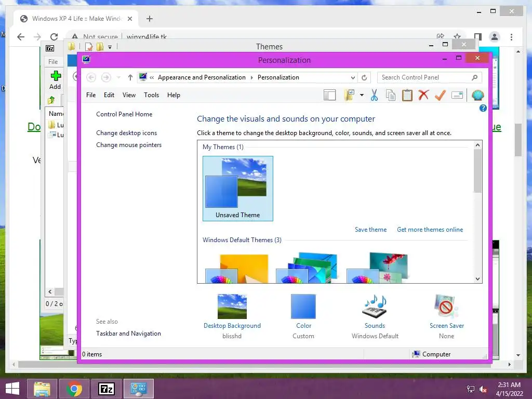This screenshot has width=532, height=399.
Task: Expand the address bar history dropdown
Action: [353, 78]
